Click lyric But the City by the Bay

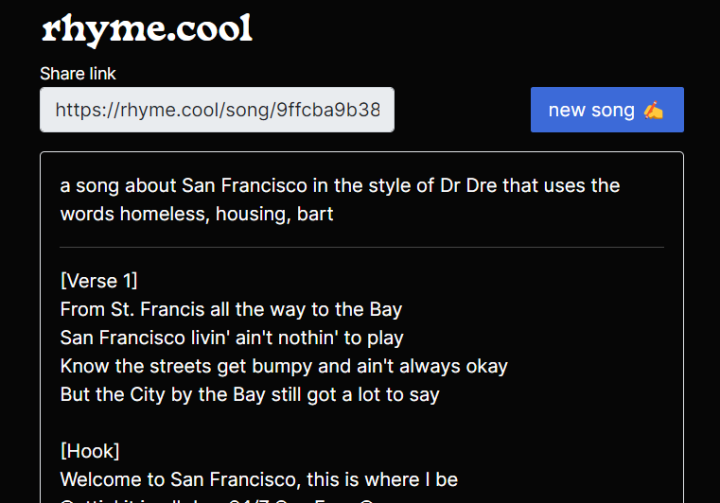point(250,394)
